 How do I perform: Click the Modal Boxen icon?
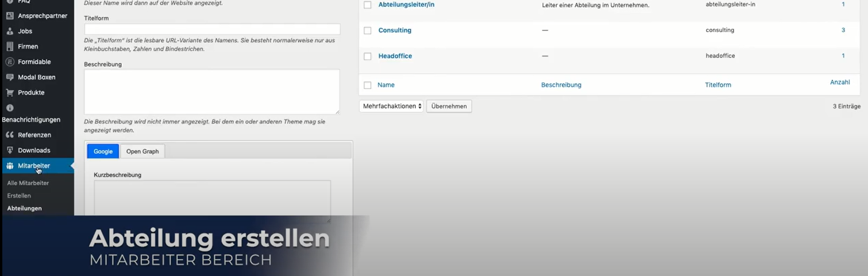[10, 77]
